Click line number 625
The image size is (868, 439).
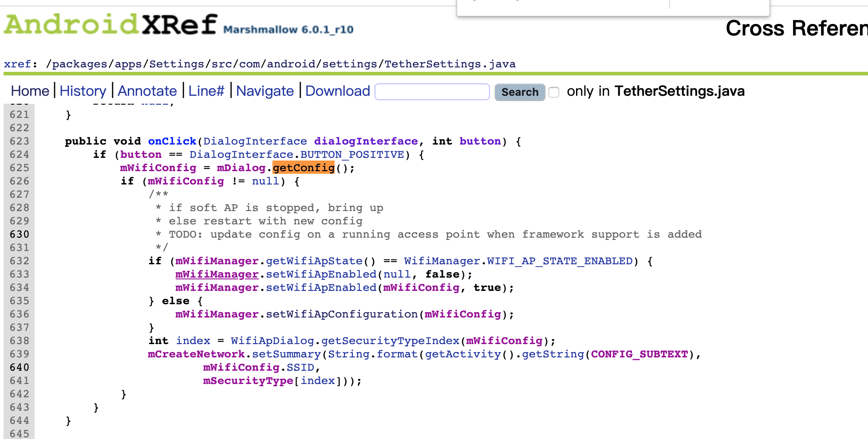pyautogui.click(x=20, y=168)
